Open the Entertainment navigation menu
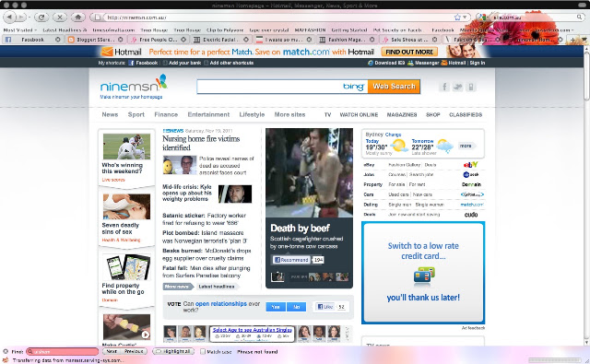 coord(208,114)
